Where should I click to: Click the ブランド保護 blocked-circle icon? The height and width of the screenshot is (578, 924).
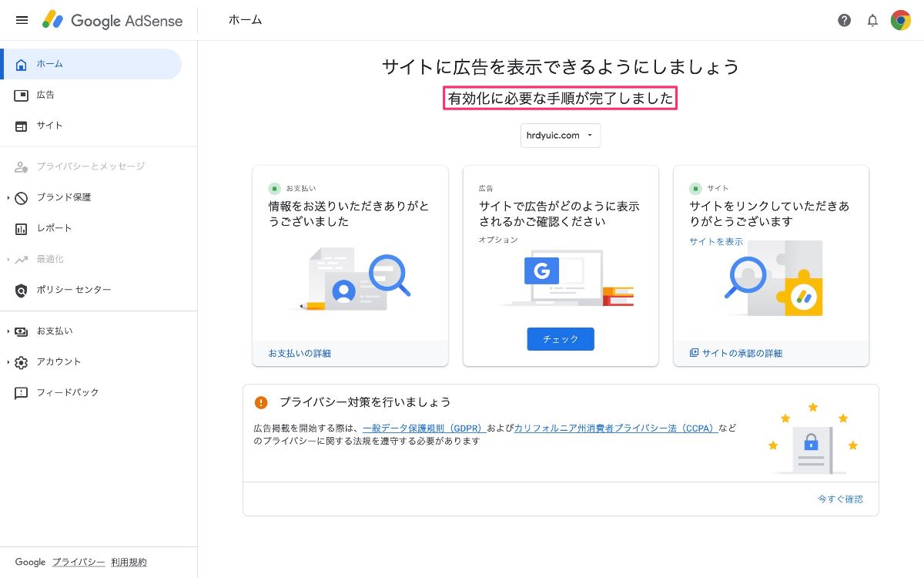(22, 197)
